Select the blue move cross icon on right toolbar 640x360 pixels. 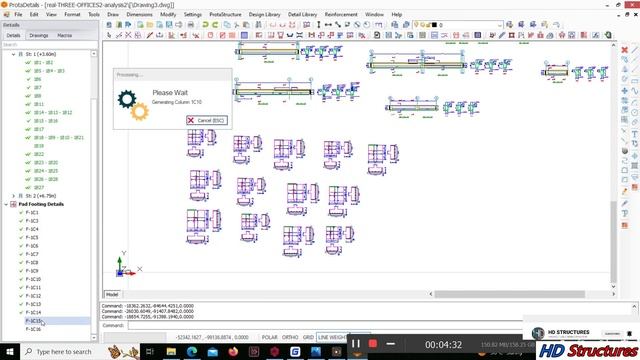click(x=624, y=90)
